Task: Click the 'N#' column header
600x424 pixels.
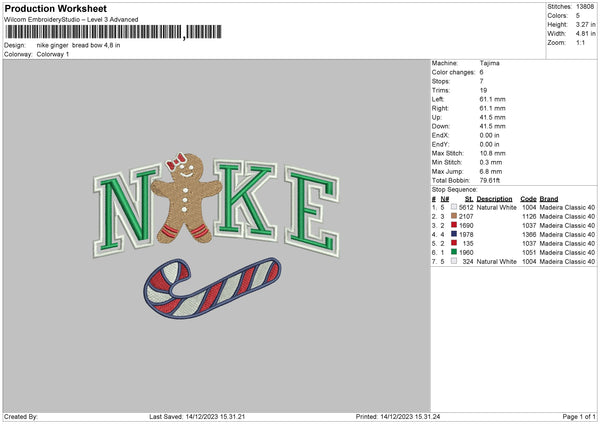Action: click(445, 199)
